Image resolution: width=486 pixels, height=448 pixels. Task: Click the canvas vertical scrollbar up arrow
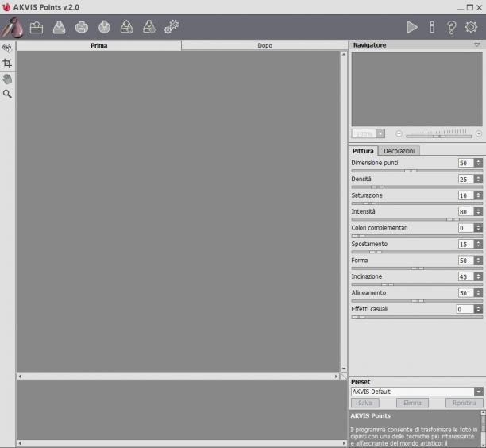344,54
